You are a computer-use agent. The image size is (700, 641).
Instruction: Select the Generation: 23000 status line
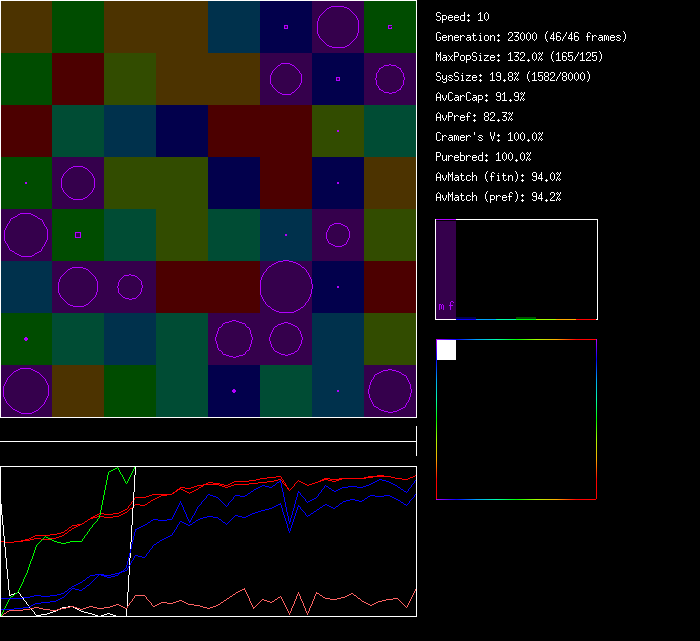click(531, 37)
